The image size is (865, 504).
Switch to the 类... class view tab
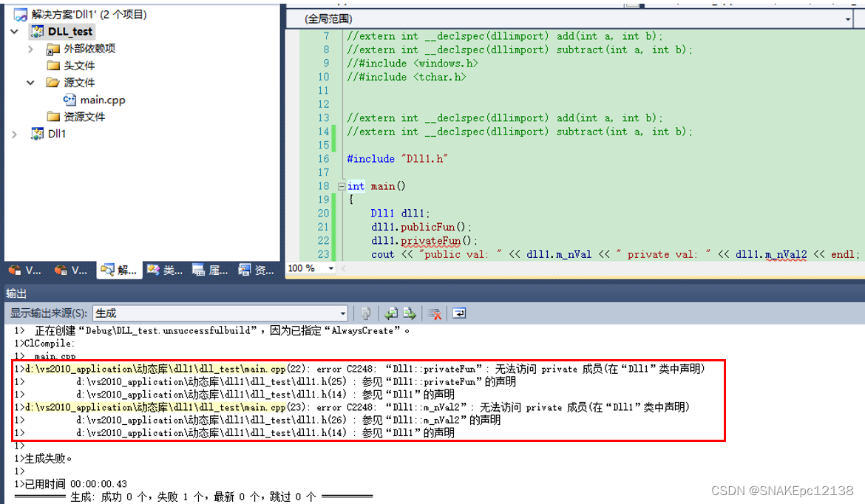164,270
